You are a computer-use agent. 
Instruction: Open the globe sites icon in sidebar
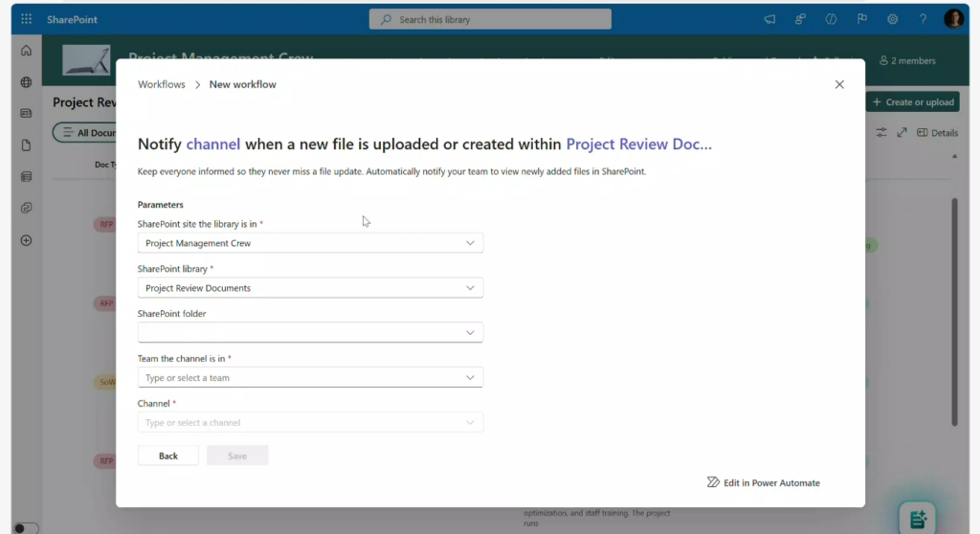(x=26, y=82)
